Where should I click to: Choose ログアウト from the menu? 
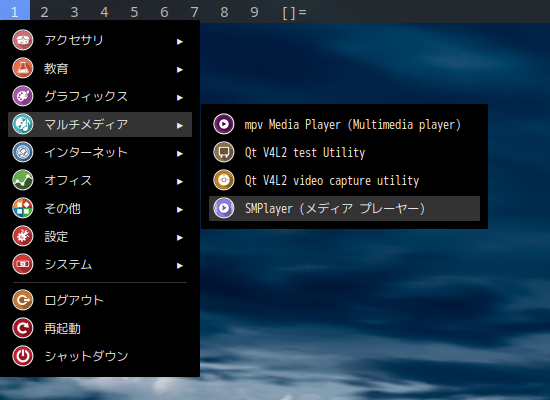100,300
